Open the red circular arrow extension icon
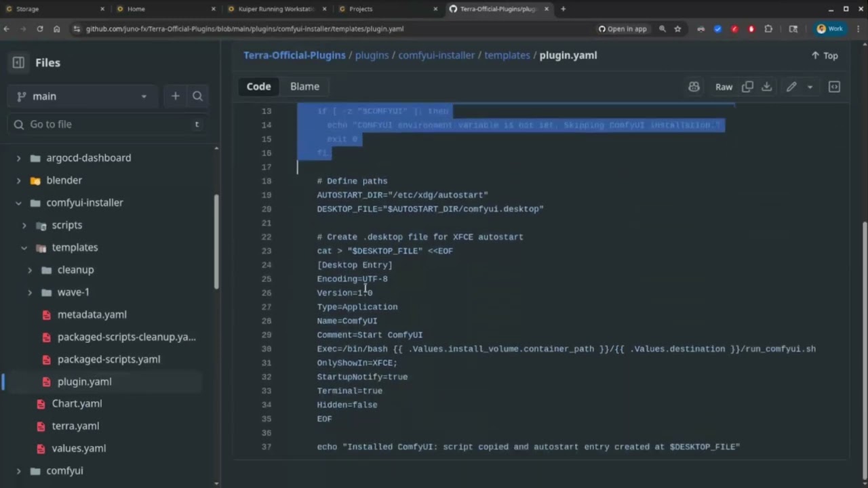Screen dimensions: 868x488 coord(734,29)
